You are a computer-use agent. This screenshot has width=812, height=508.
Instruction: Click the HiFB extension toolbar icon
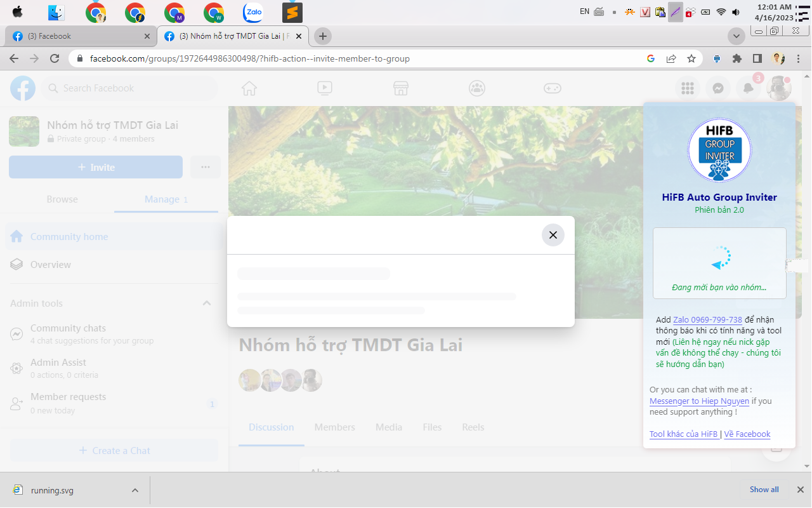(x=717, y=58)
